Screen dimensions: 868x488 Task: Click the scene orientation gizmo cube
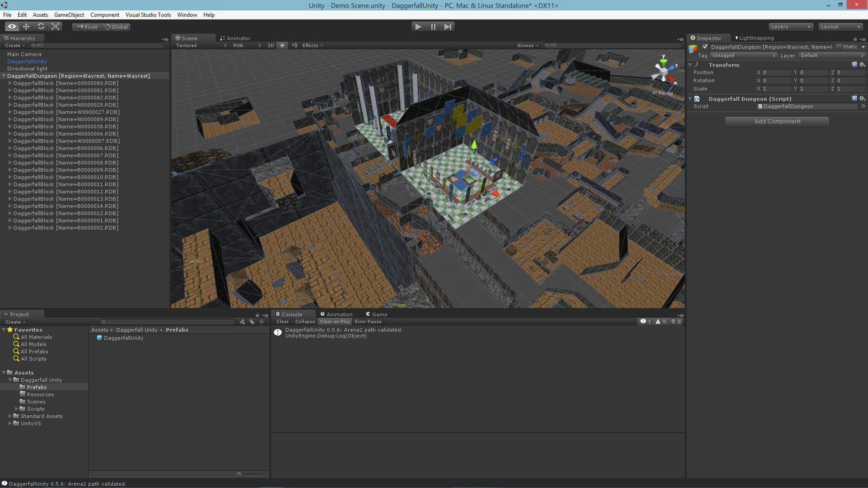pyautogui.click(x=664, y=72)
